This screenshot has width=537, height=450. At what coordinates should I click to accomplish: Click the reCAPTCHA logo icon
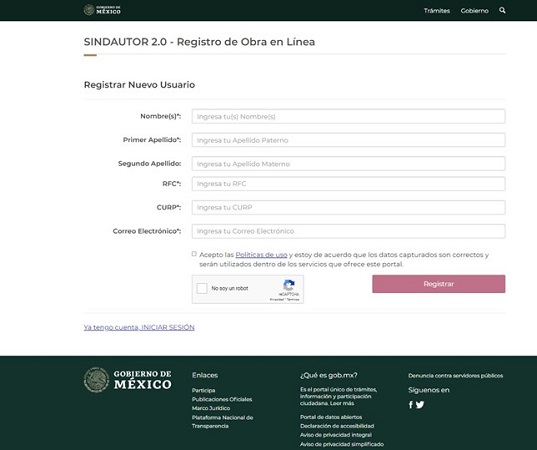pyautogui.click(x=289, y=285)
